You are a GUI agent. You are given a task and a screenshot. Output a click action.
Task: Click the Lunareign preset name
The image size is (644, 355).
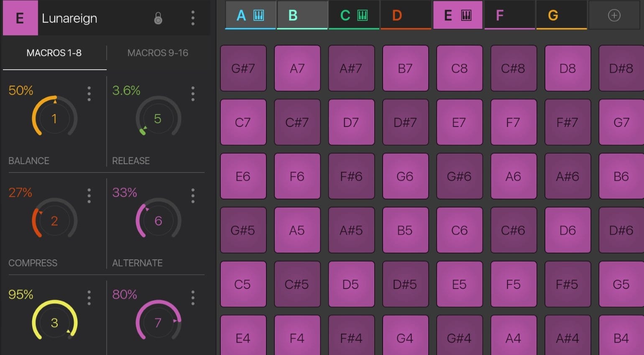click(x=69, y=18)
